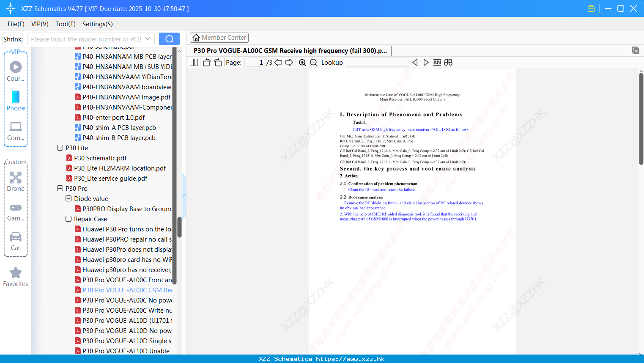Collapse the P30 Pro folder

[60, 188]
